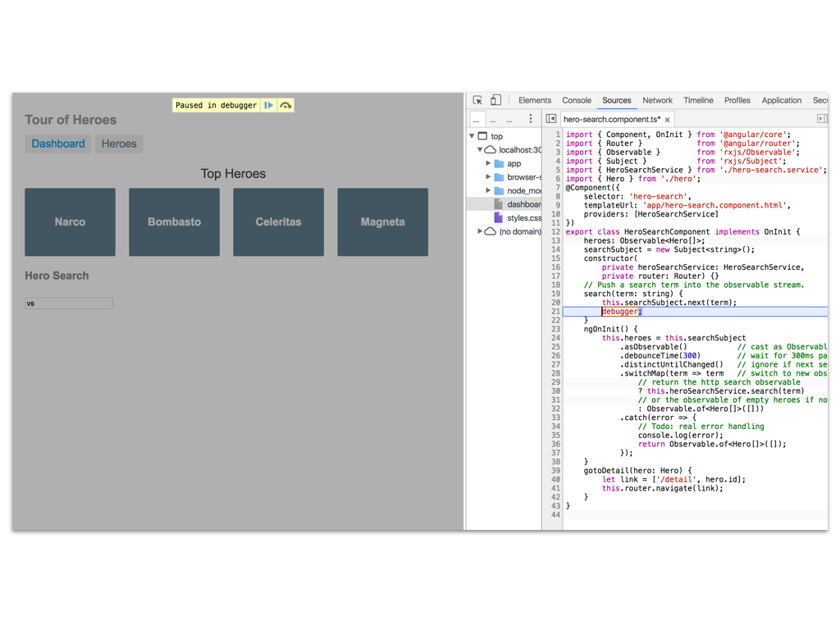Click the styles.css file icon

[498, 217]
